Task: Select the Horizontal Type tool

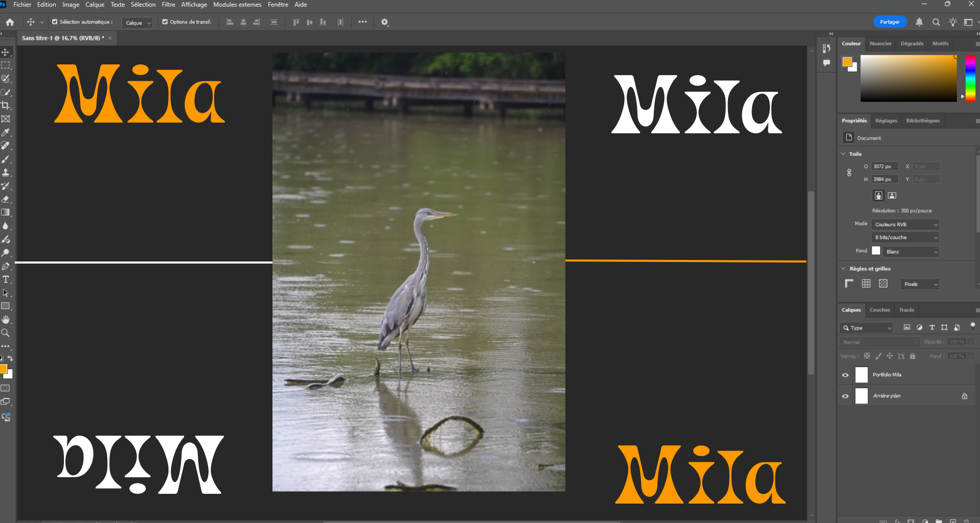Action: (6, 280)
